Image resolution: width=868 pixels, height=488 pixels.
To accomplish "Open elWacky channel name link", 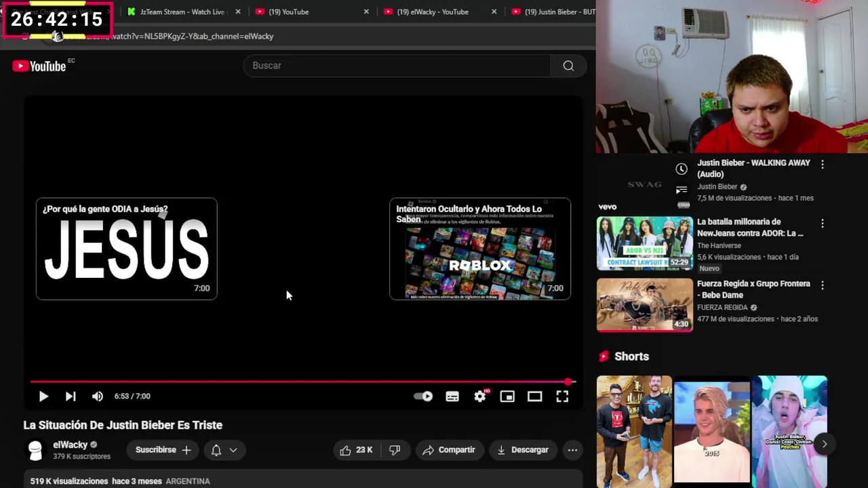I will 71,445.
